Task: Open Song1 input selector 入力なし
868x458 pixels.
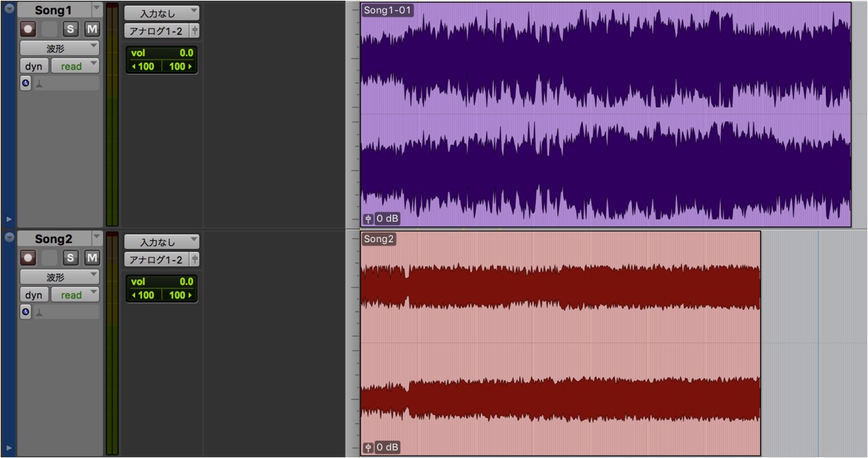Action: point(162,13)
